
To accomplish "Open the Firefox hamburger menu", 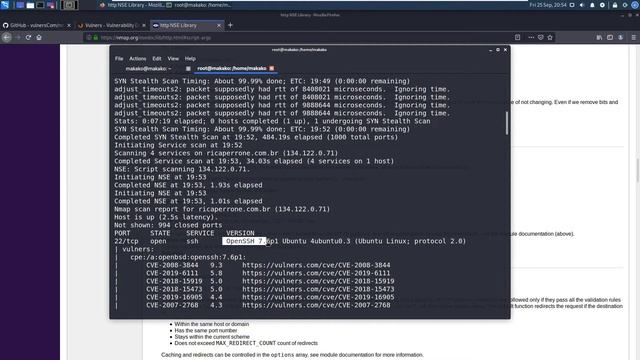I will point(633,38).
